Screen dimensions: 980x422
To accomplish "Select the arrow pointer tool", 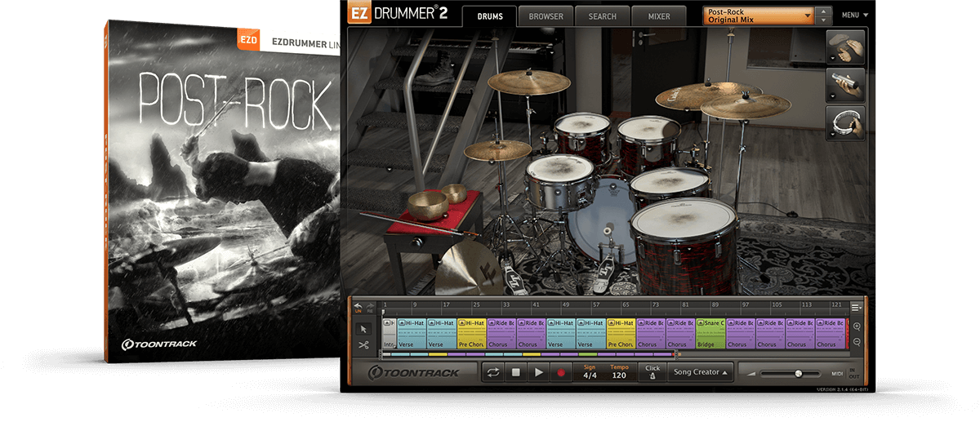I will pyautogui.click(x=364, y=329).
